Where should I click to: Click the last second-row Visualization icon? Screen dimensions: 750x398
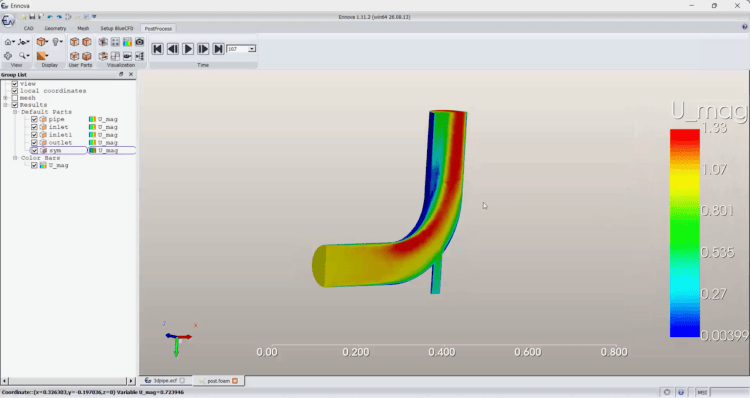click(139, 56)
